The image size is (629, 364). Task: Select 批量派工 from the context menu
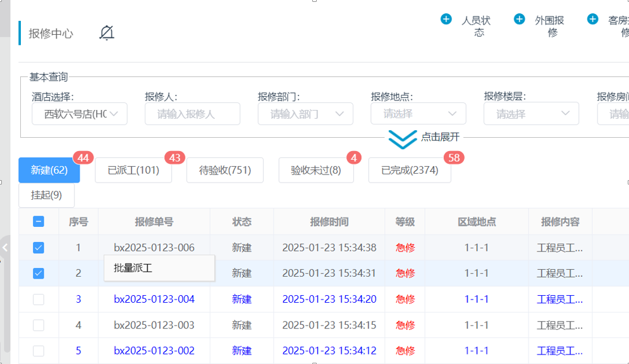pos(133,268)
